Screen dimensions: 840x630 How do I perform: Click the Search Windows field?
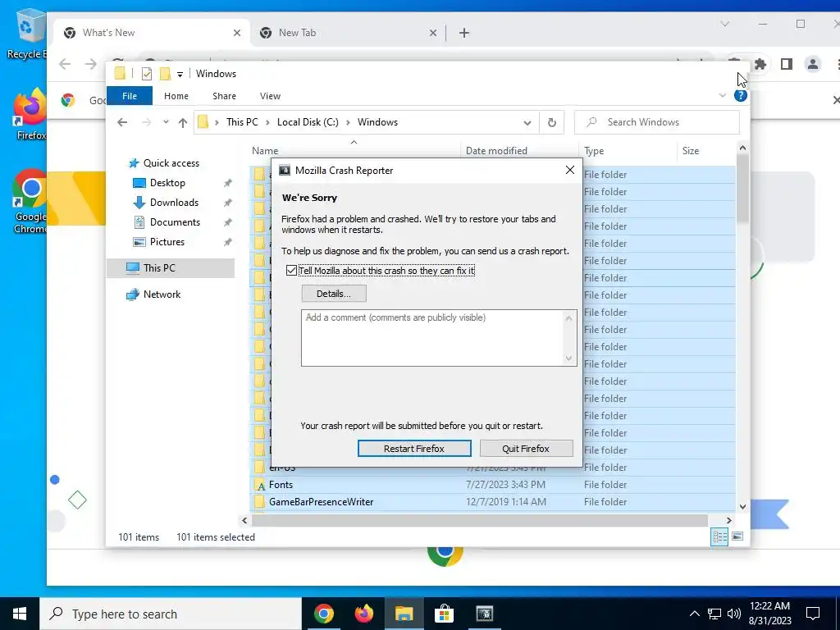(x=657, y=122)
